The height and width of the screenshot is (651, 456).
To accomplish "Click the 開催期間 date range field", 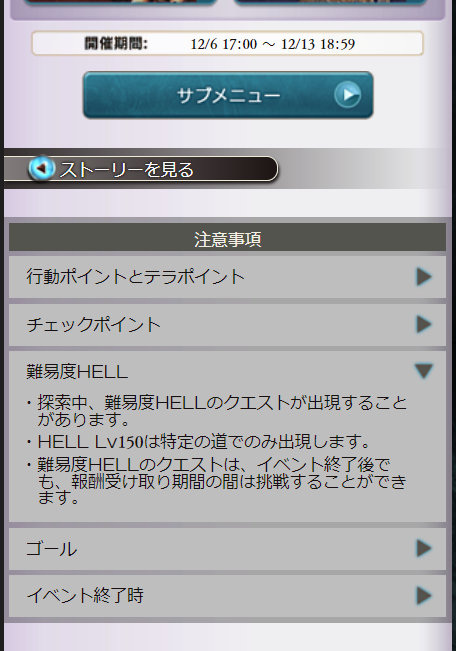I will [228, 43].
